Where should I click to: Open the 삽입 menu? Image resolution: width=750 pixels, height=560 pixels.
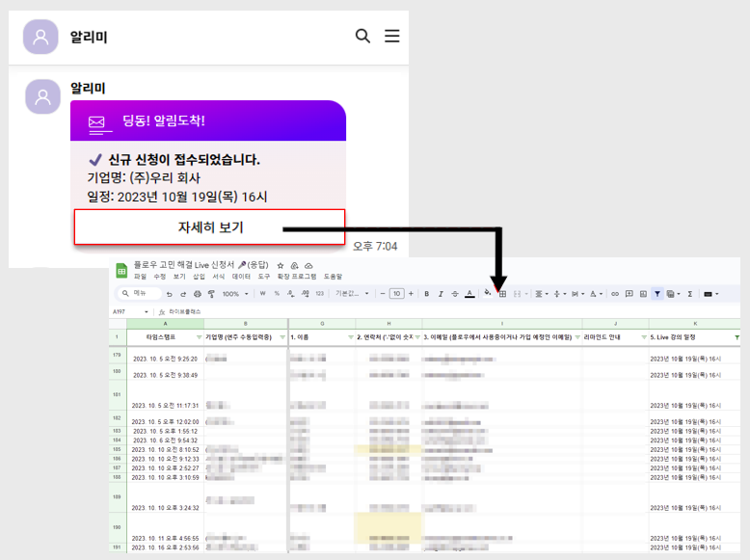click(x=199, y=277)
